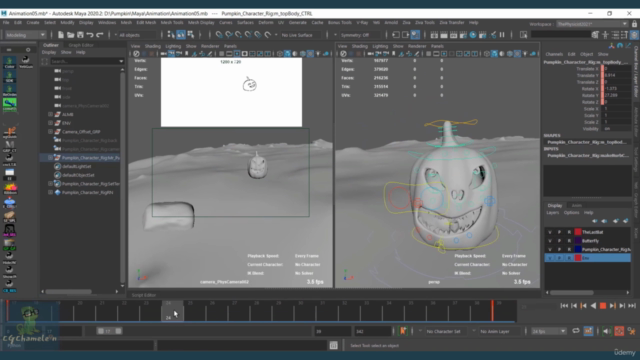The image size is (640, 360).
Task: Open Layers menu in layer editor
Action: (x=552, y=213)
